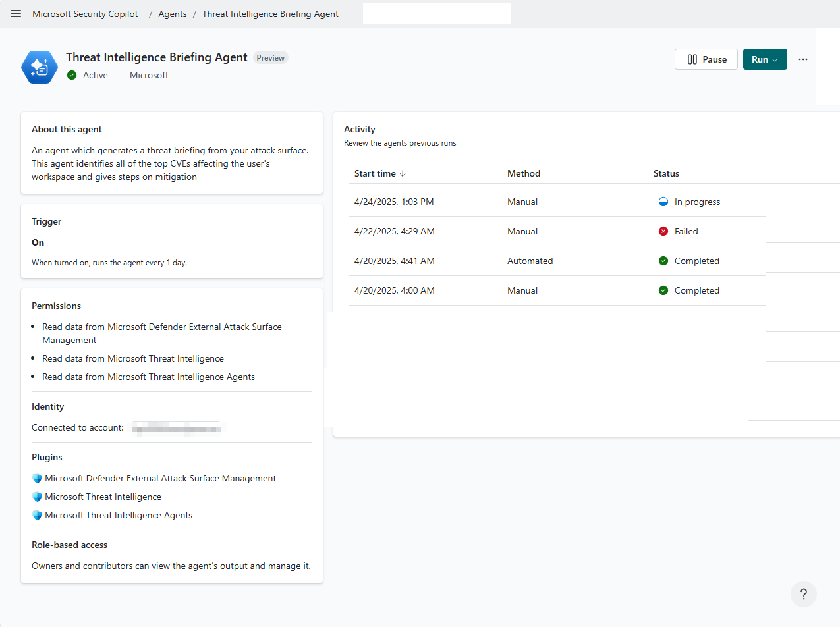Click the Failed status text

686,232
